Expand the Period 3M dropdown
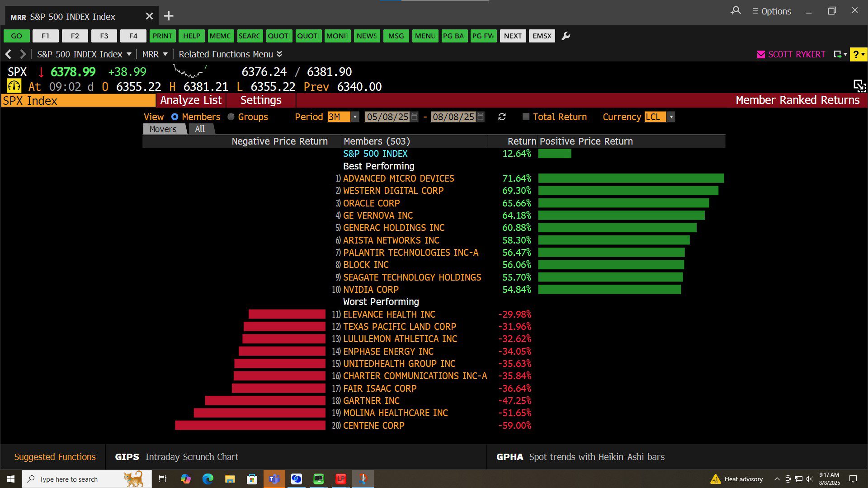 tap(355, 117)
